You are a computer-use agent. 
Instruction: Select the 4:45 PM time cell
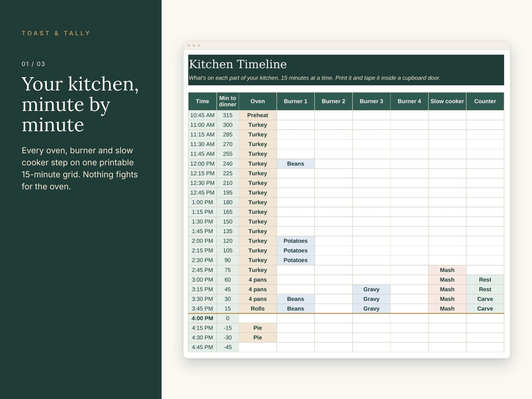click(x=203, y=347)
